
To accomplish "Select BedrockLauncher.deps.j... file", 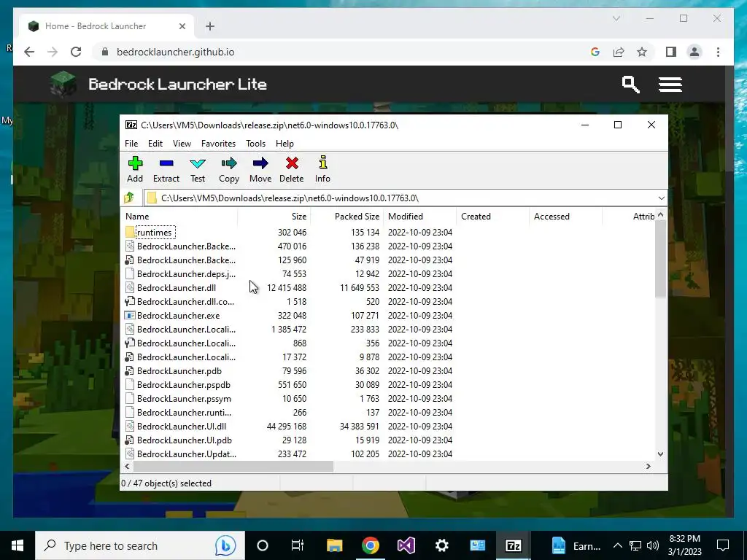I will (186, 274).
